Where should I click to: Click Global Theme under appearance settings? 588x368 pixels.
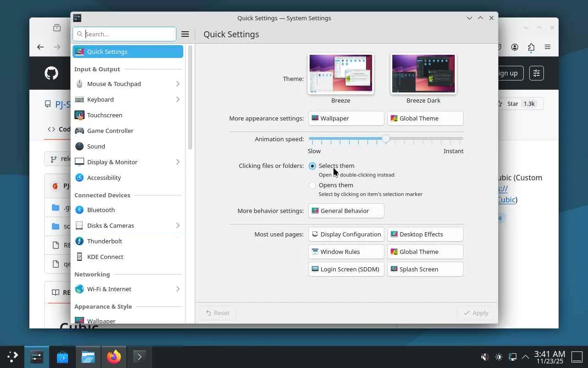tap(425, 118)
